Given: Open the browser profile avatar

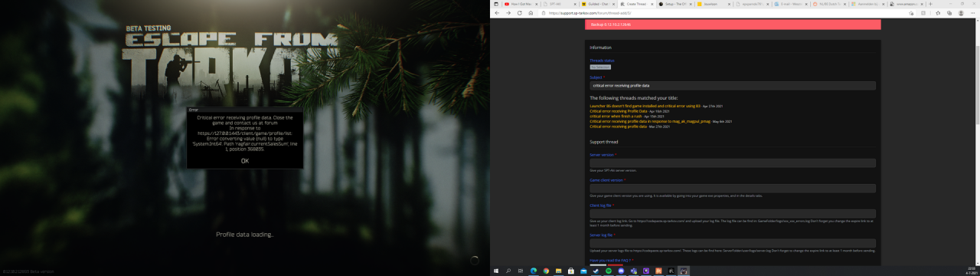Looking at the screenshot, I should (x=961, y=13).
